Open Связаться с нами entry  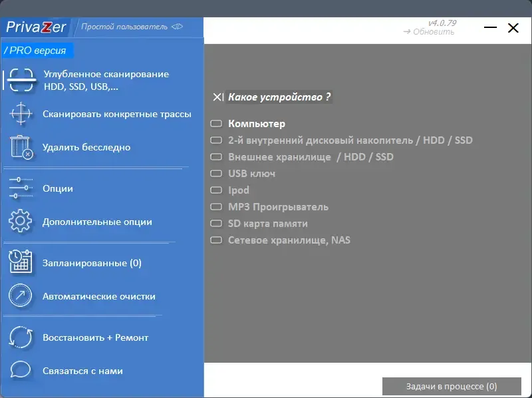[x=82, y=371]
